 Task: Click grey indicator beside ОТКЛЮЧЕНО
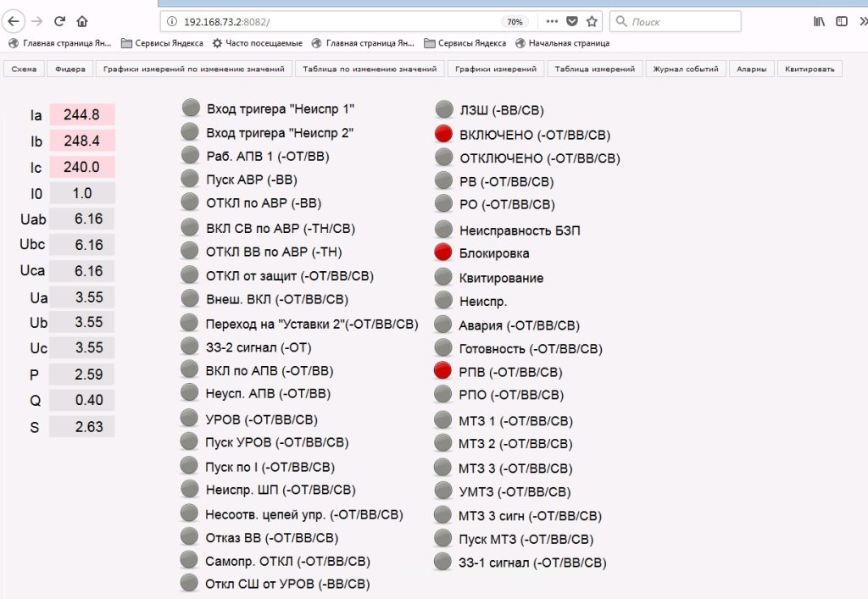[x=443, y=158]
